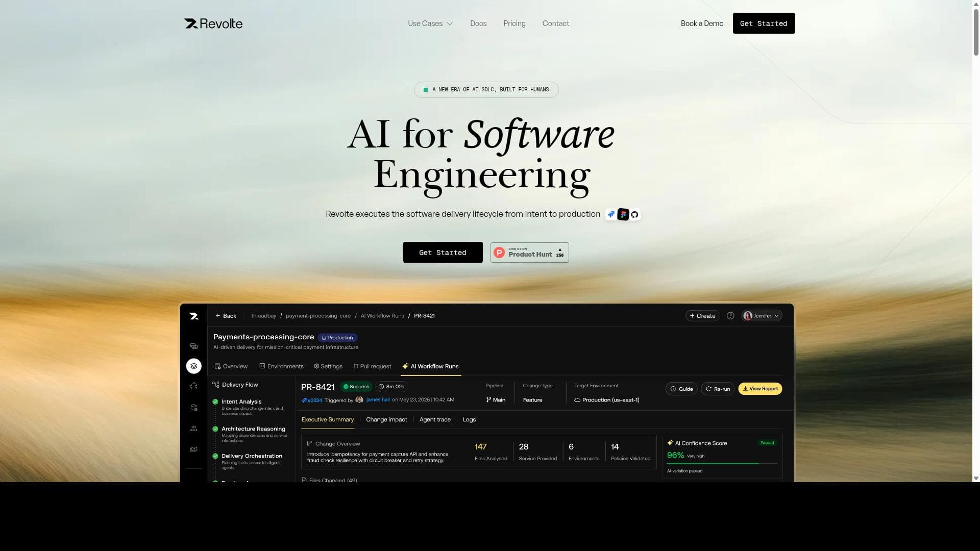Viewport: 980px width, 551px height.
Task: Expand the Use Cases dropdown menu
Action: click(x=430, y=23)
